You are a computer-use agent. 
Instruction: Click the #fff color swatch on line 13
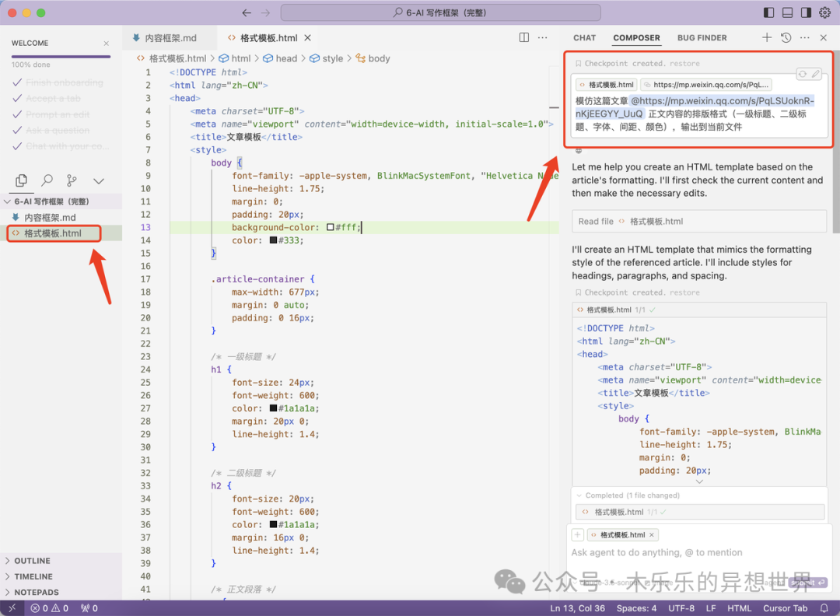331,227
